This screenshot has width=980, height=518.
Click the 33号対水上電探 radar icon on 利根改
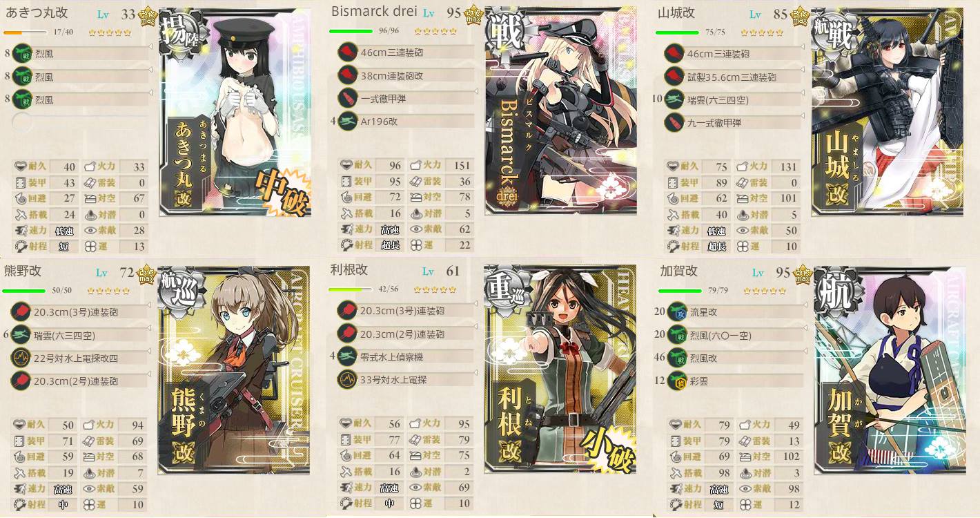point(347,378)
